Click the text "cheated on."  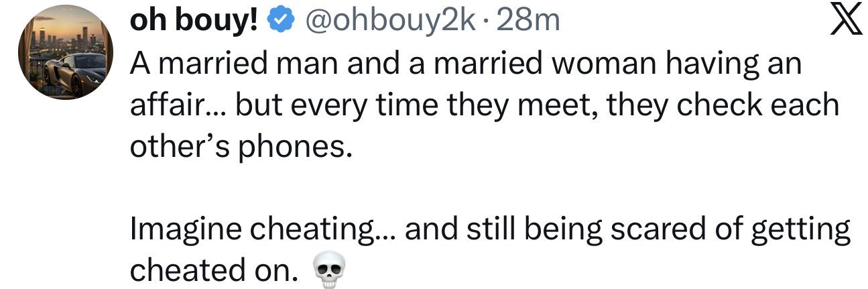click(212, 270)
